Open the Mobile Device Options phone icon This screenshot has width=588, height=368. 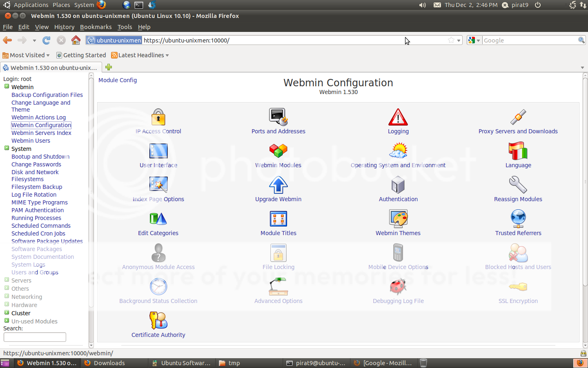(398, 253)
